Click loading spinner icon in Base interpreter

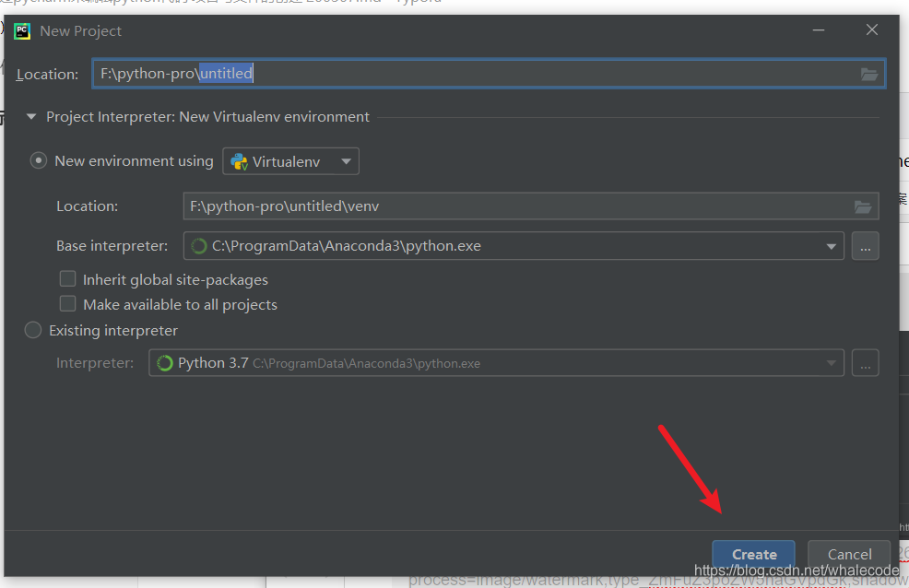(x=199, y=246)
